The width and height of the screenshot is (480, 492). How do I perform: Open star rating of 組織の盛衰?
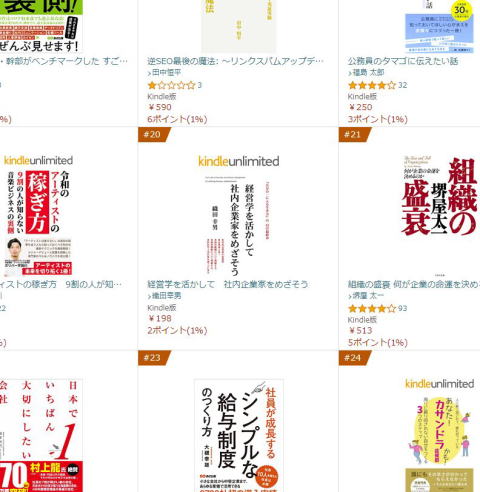(x=372, y=308)
